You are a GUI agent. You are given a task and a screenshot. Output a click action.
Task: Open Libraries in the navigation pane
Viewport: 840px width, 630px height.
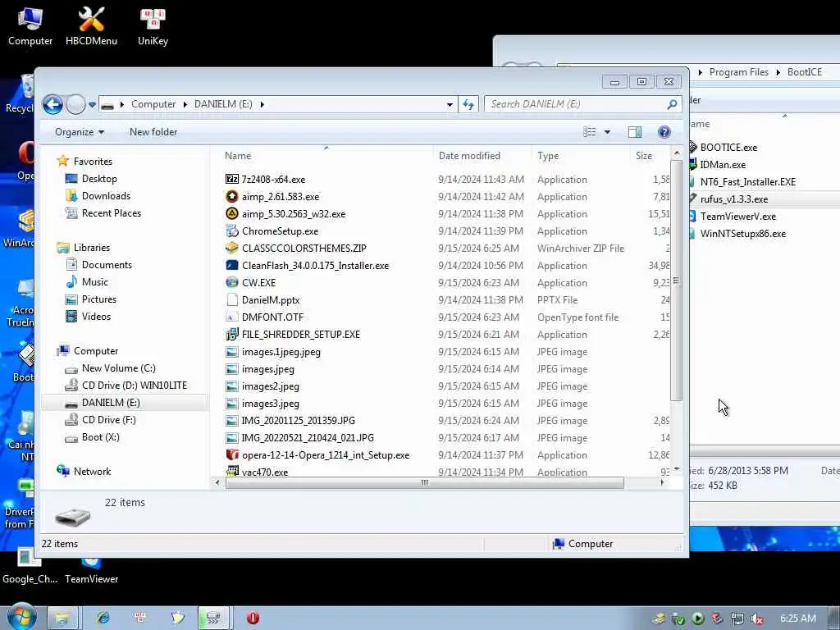[x=92, y=248]
